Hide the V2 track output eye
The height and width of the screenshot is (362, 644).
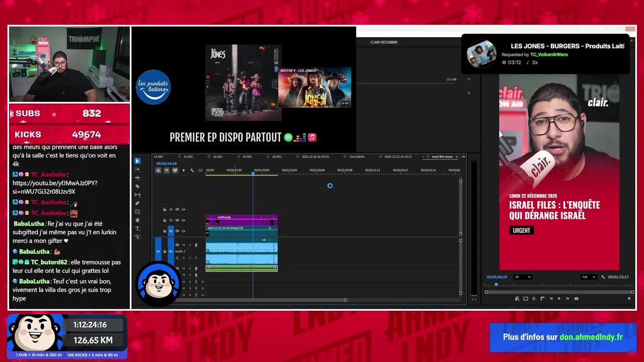click(x=183, y=220)
